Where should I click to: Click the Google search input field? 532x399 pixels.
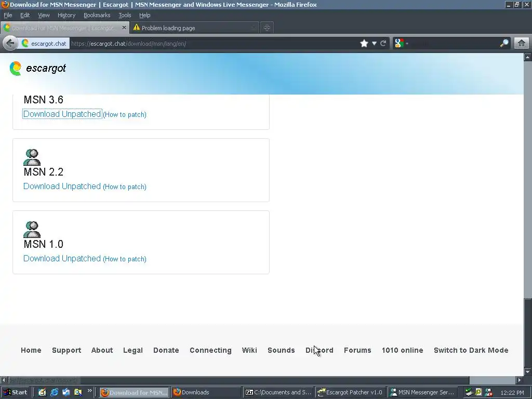[x=453, y=44]
